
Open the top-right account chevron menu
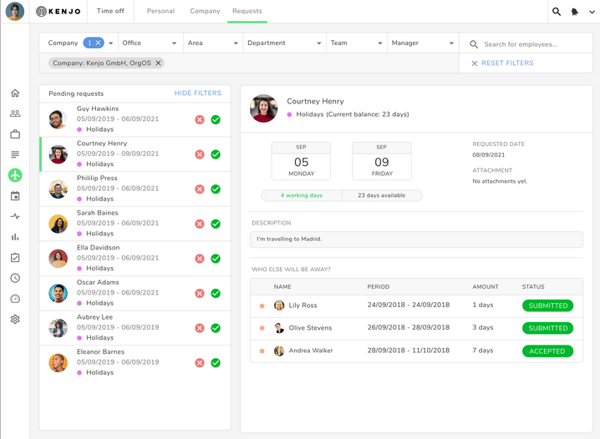click(x=592, y=12)
